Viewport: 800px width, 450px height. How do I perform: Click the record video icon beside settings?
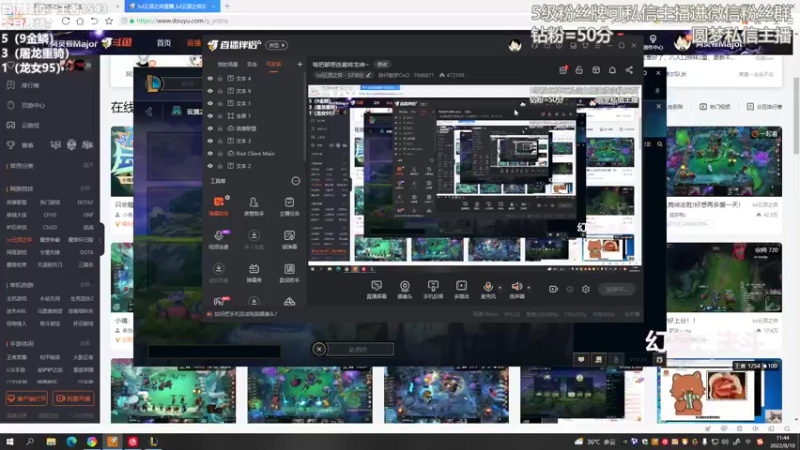[553, 289]
